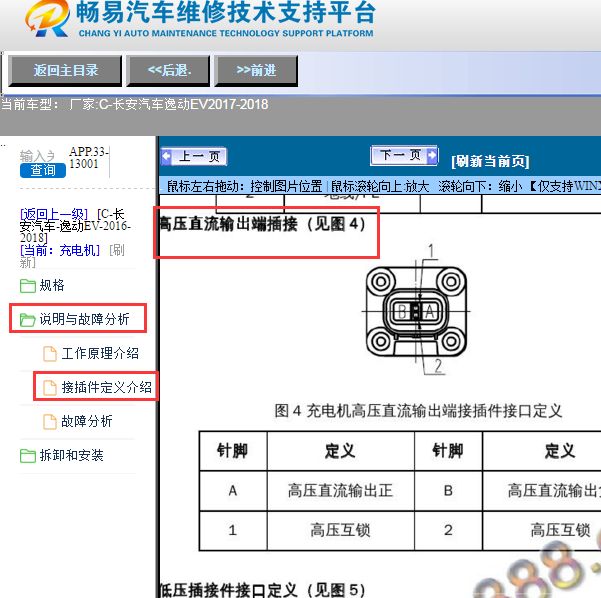This screenshot has height=598, width=601.
Task: Click the 查询 search button
Action: click(43, 170)
